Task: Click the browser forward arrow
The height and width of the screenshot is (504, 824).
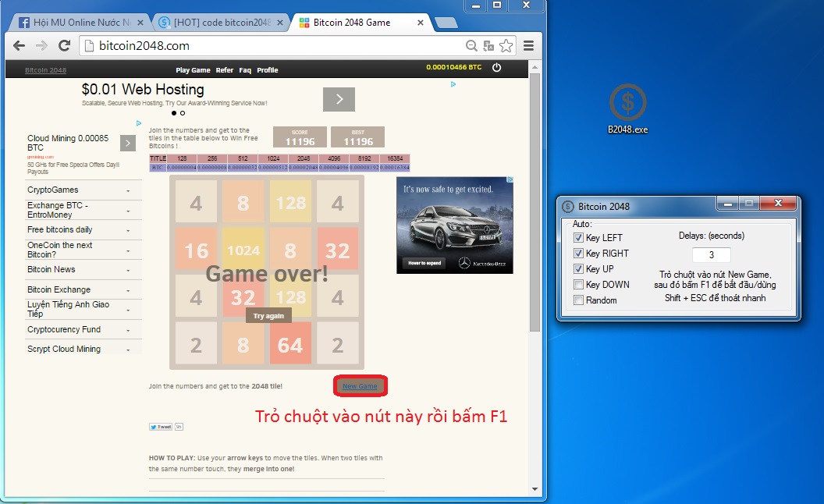Action: click(41, 46)
